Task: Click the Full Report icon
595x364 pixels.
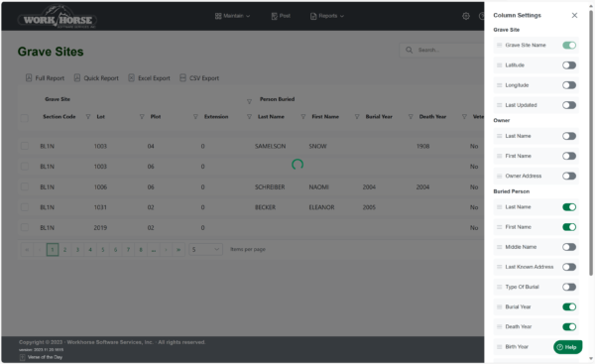Action: 29,77
